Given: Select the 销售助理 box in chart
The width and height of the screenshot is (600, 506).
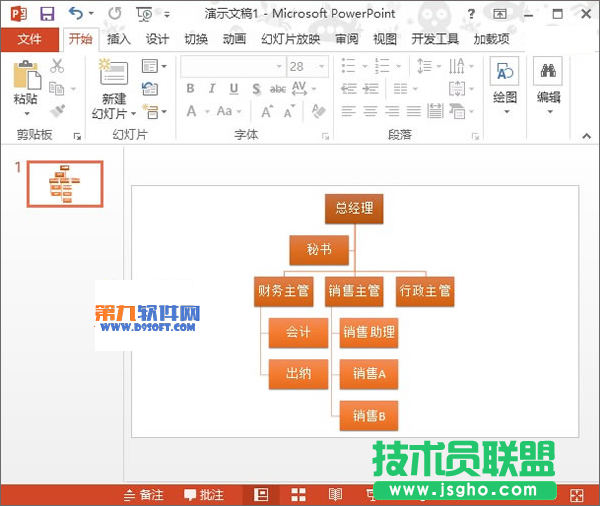Looking at the screenshot, I should coord(369,333).
